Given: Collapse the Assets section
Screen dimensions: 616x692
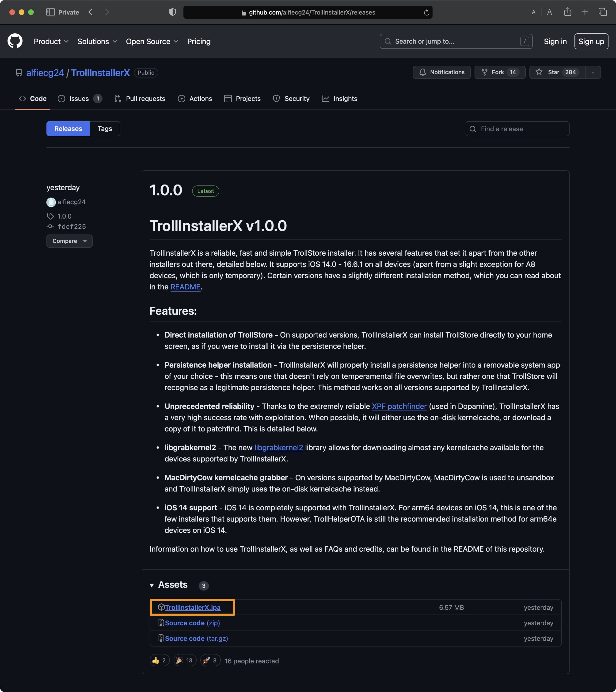Looking at the screenshot, I should pyautogui.click(x=152, y=585).
